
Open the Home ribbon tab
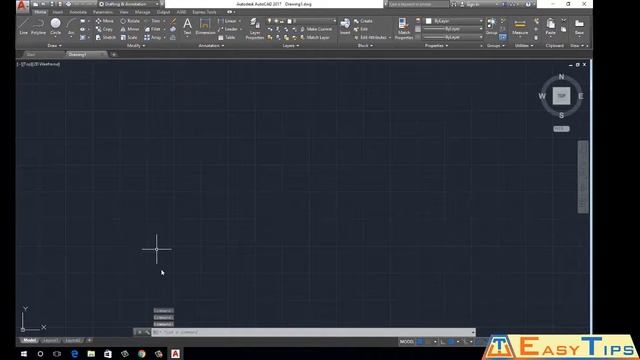pos(40,12)
